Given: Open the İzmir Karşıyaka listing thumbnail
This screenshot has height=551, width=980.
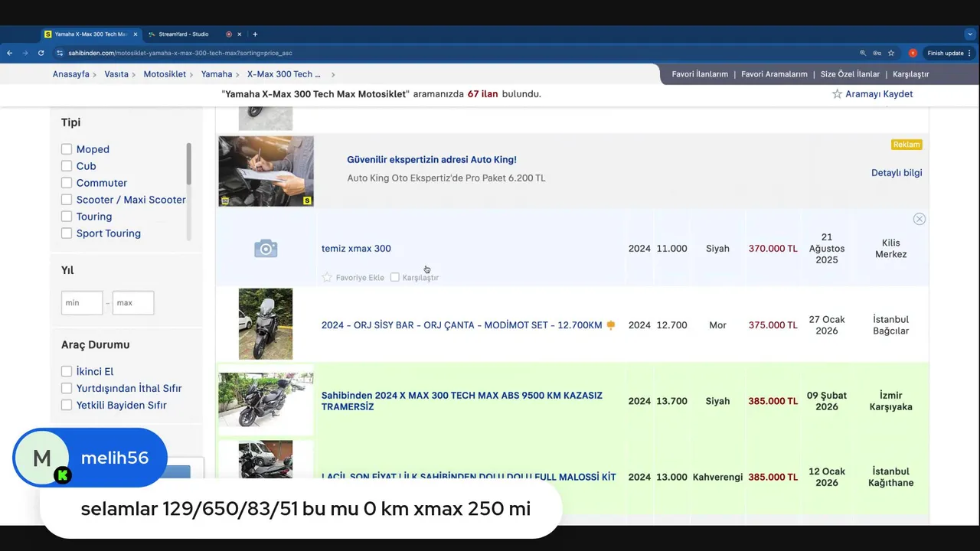Looking at the screenshot, I should [266, 399].
